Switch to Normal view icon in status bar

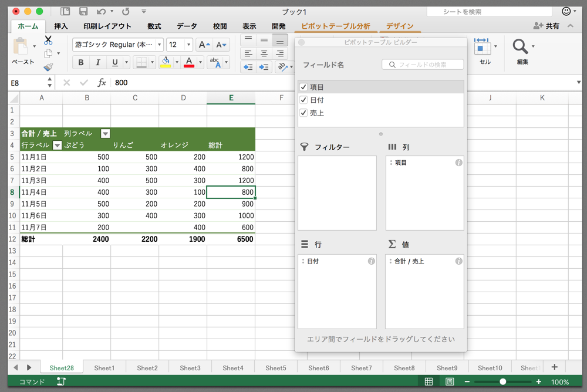[x=429, y=381]
